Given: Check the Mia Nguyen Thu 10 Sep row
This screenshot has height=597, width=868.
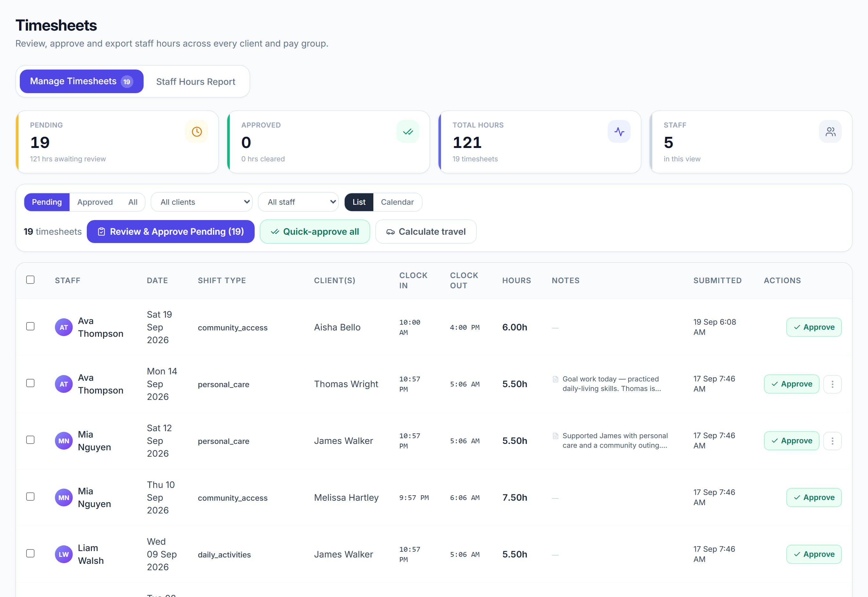Looking at the screenshot, I should click(x=30, y=497).
